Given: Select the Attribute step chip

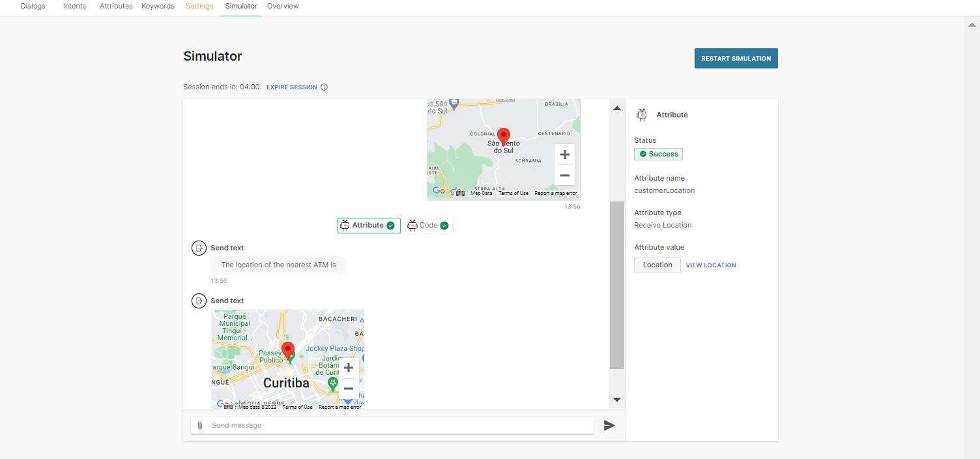Looking at the screenshot, I should tap(369, 226).
